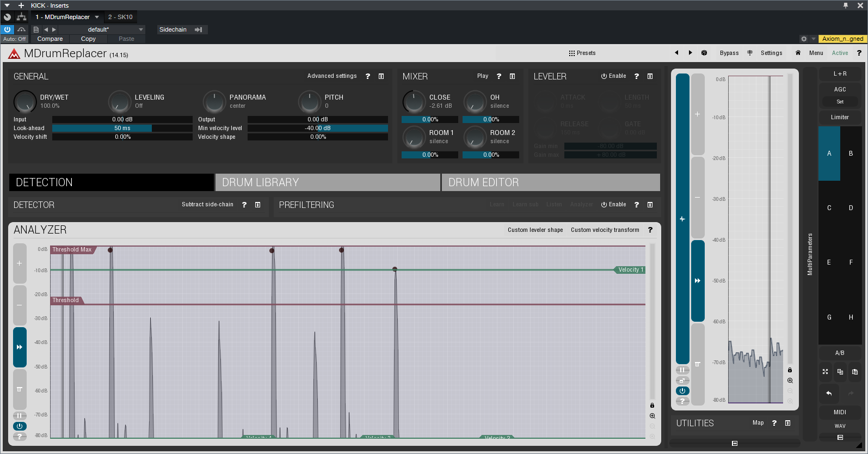868x454 pixels.
Task: Adjust the DRY/WET knob
Action: pos(24,102)
